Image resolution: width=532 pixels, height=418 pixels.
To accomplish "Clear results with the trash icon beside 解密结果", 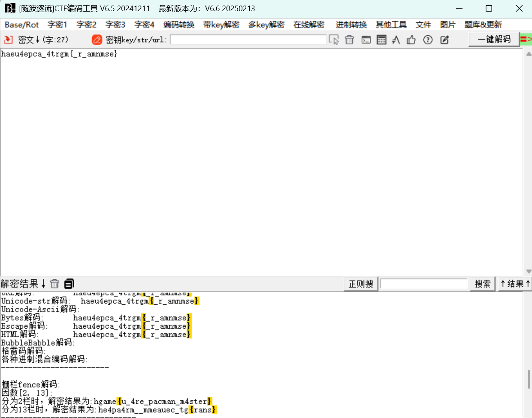I will 54,284.
